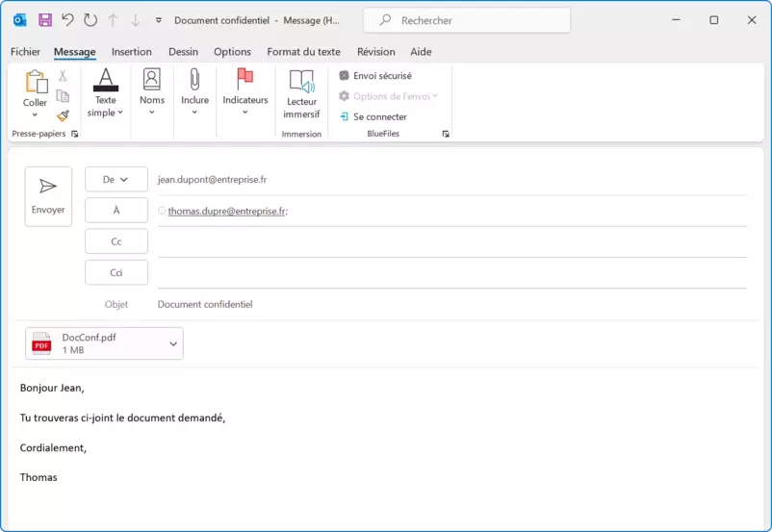The image size is (772, 532).
Task: Redo the last action
Action: pyautogui.click(x=90, y=20)
